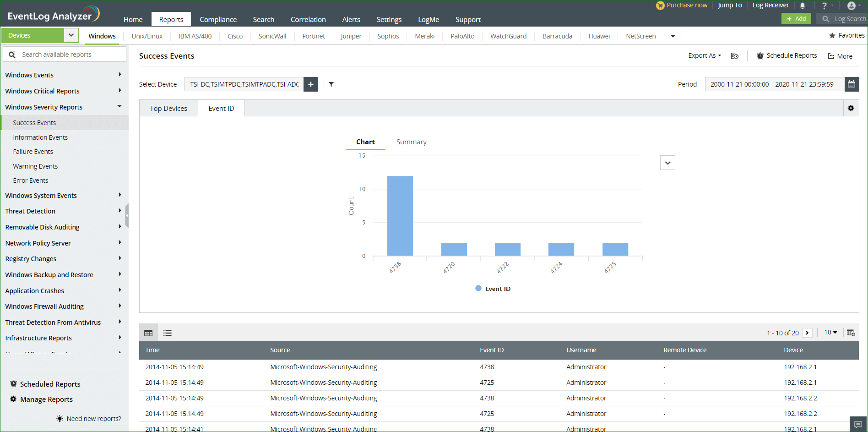The image size is (868, 432).
Task: Click the notification bell icon
Action: coord(803,5)
